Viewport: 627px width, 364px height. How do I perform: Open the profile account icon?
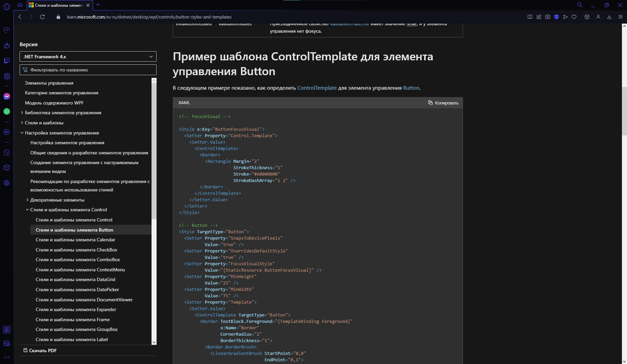(x=598, y=17)
